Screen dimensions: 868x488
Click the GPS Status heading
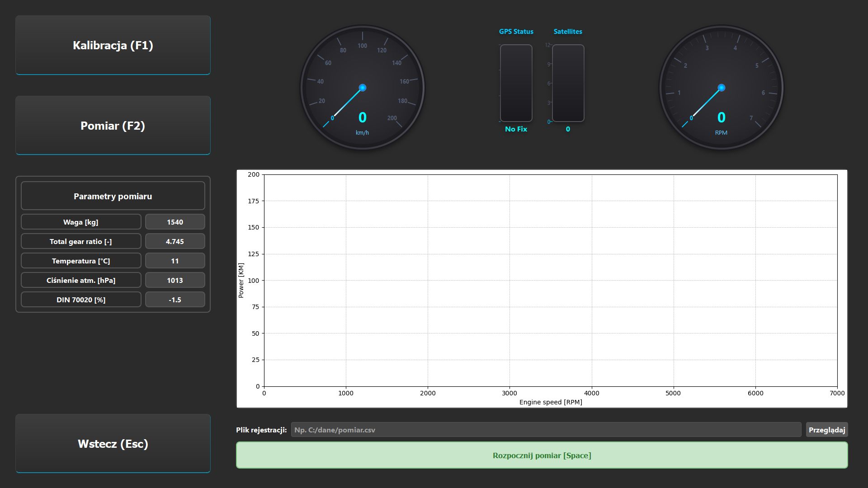pos(516,32)
